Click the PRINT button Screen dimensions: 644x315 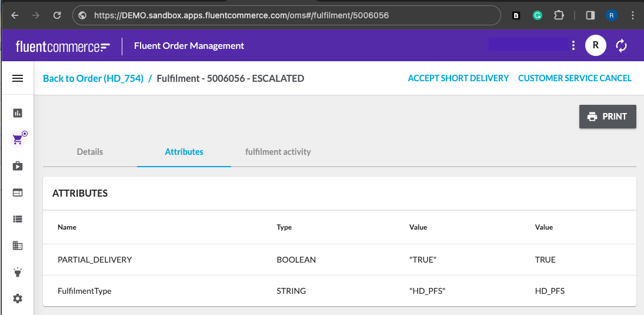(x=608, y=117)
